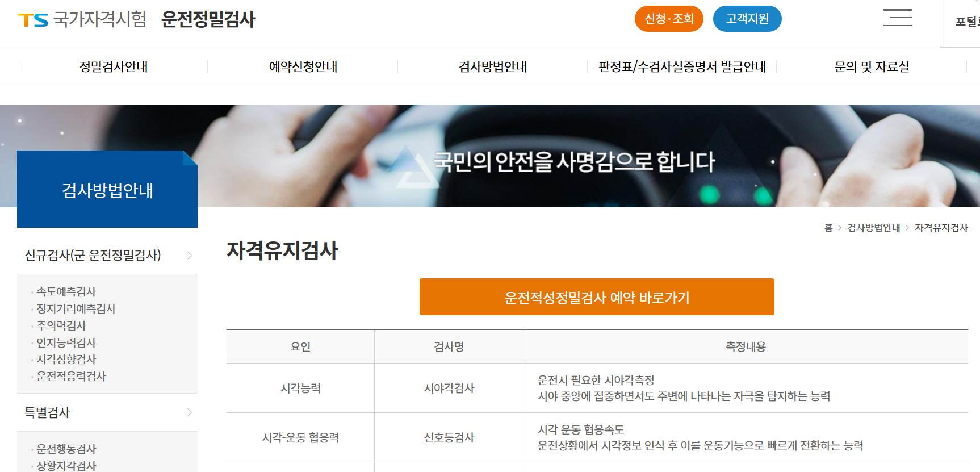The height and width of the screenshot is (472, 980).
Task: Open 속도예측검사 in the sidebar
Action: (66, 291)
